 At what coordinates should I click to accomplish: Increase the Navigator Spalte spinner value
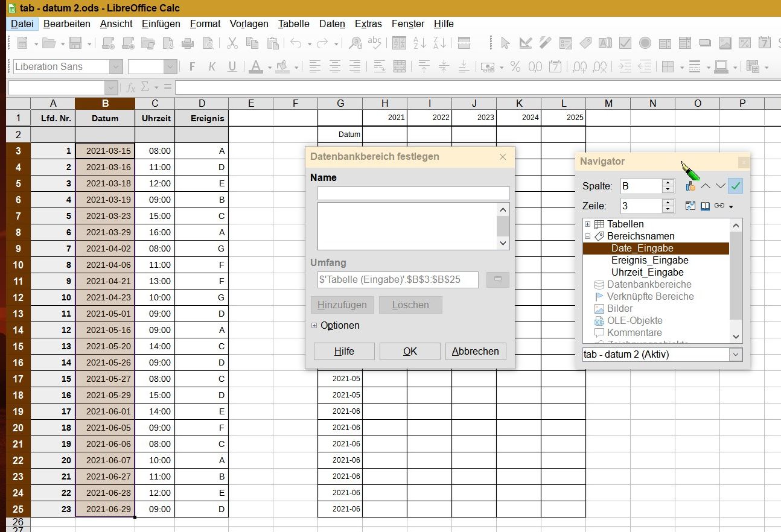pyautogui.click(x=668, y=182)
